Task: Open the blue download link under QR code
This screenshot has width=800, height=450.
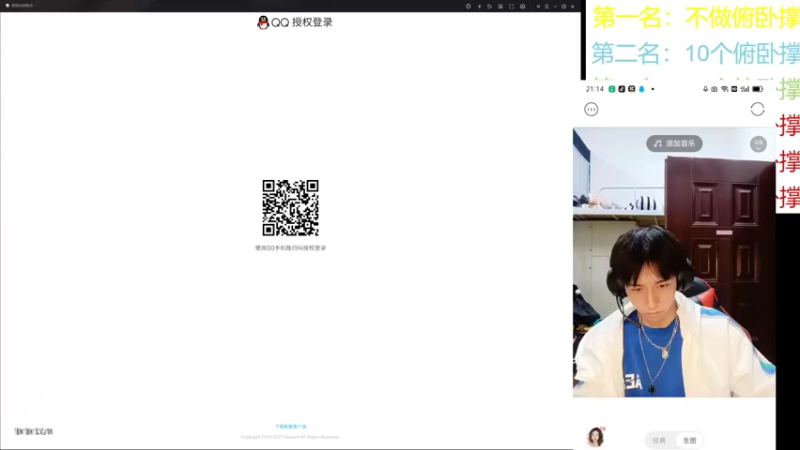Action: click(x=290, y=427)
